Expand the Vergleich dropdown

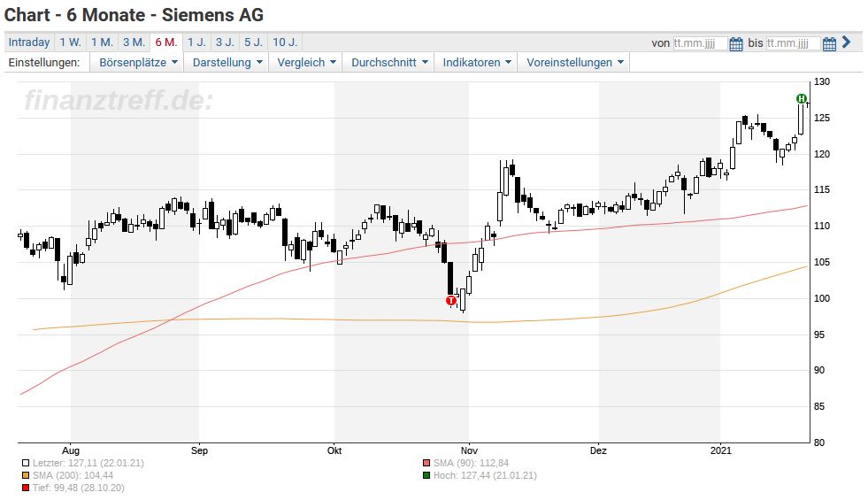pyautogui.click(x=306, y=63)
